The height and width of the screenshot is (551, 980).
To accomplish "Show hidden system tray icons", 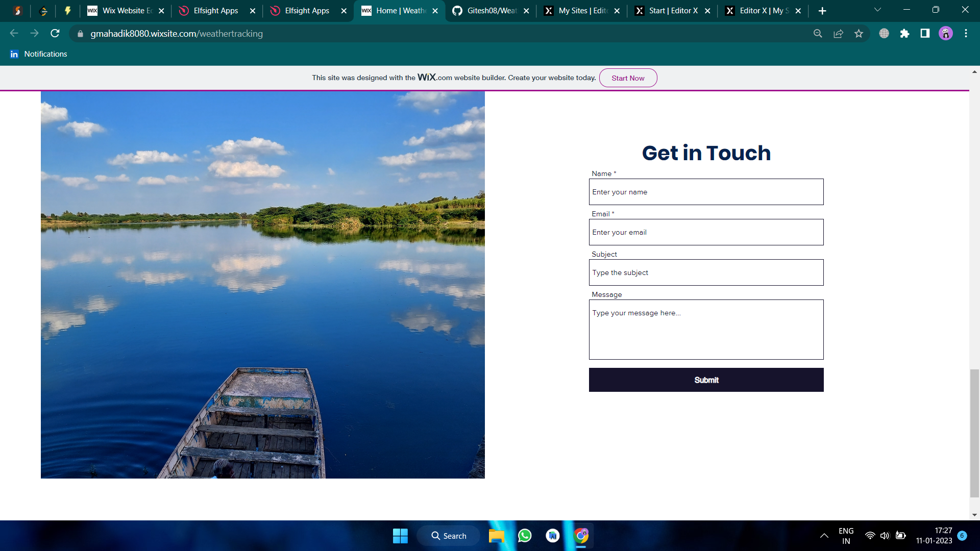I will tap(824, 536).
